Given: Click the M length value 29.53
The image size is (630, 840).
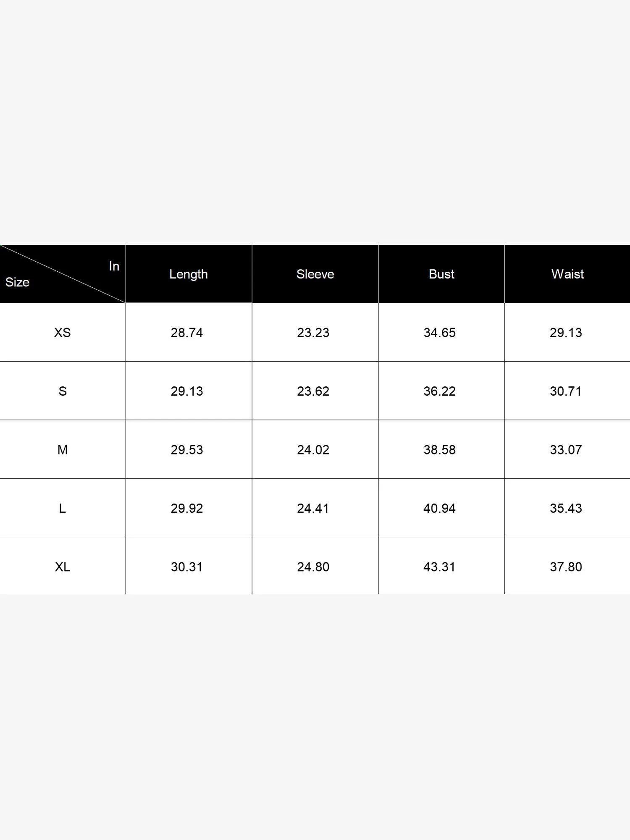Looking at the screenshot, I should (x=187, y=450).
